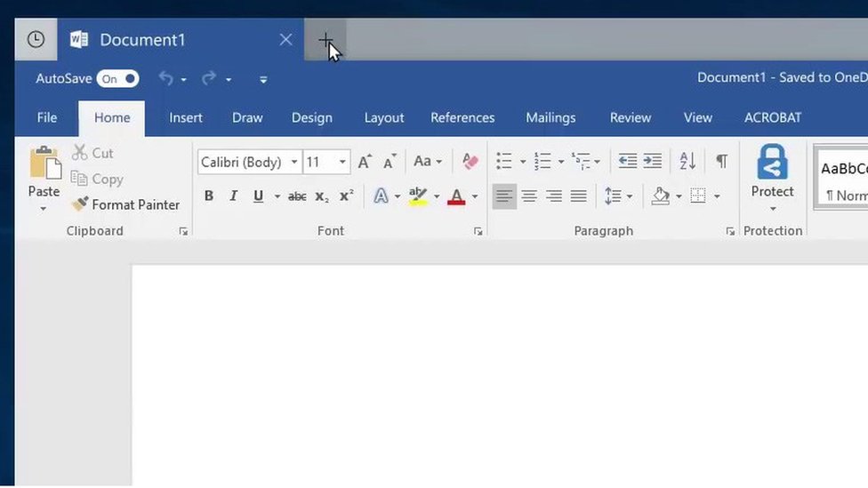868x488 pixels.
Task: Toggle Superscript formatting
Action: pos(347,196)
